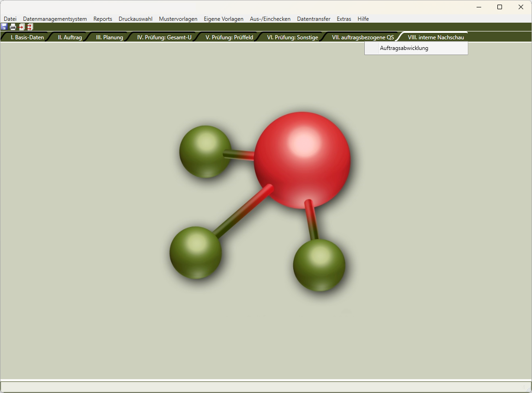Select the VII. auftragsbezogene QS tab
This screenshot has width=532, height=393.
363,37
